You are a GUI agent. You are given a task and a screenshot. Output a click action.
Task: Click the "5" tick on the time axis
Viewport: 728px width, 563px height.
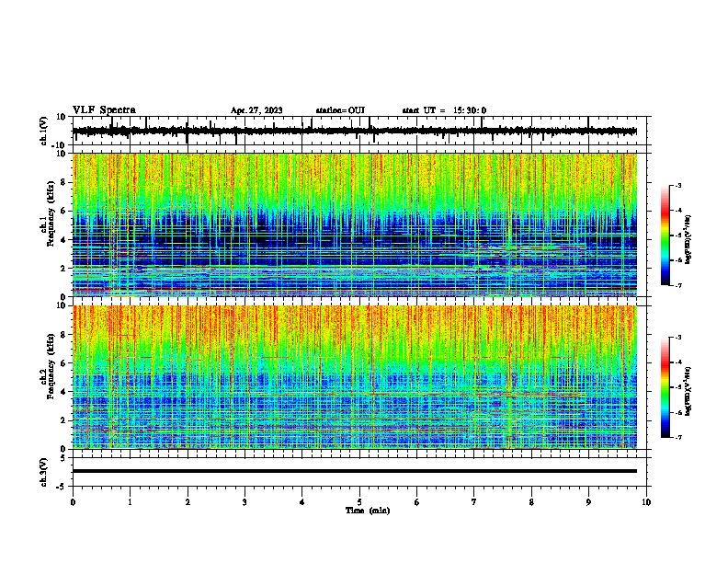[x=359, y=502]
